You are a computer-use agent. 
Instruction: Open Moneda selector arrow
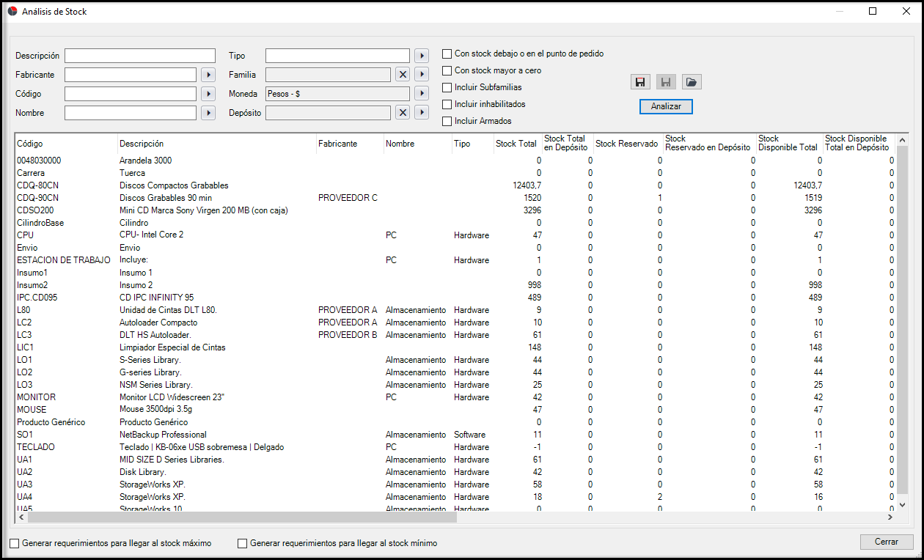(421, 93)
